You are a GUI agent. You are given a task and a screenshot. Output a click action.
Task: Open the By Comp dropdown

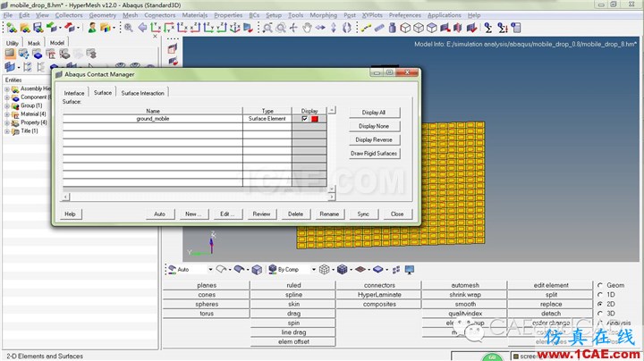pos(314,270)
